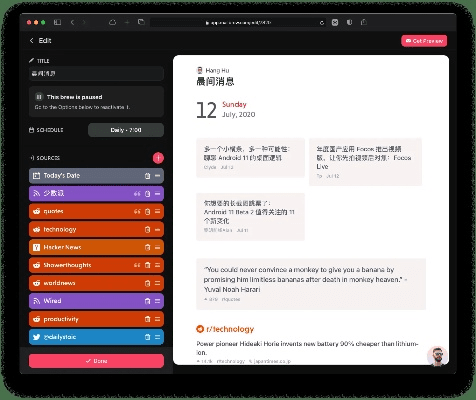Image resolution: width=476 pixels, height=400 pixels.
Task: Click the quote style icon on 少数派 row
Action: (x=137, y=194)
